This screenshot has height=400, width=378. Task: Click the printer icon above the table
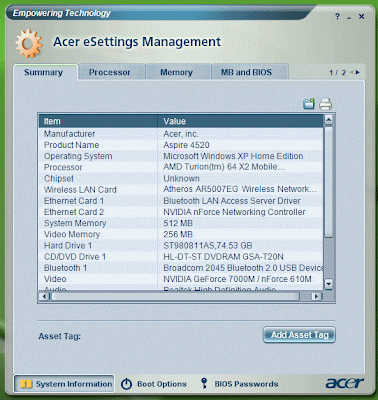[x=325, y=104]
